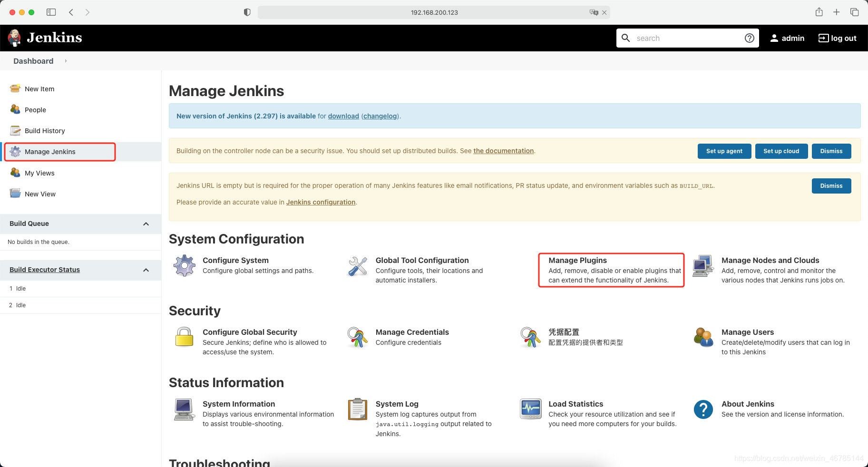Image resolution: width=868 pixels, height=467 pixels.
Task: Click the Global Tool Configuration wrench icon
Action: click(358, 266)
